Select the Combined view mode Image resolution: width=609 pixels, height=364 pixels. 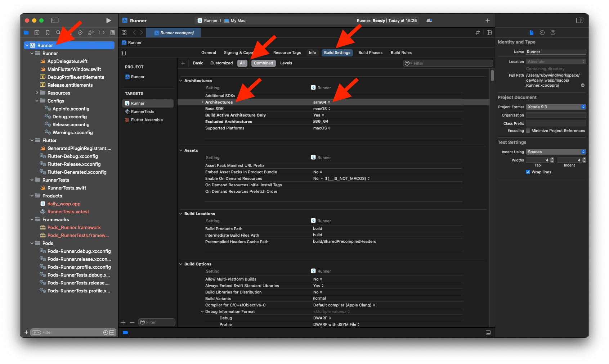pos(263,63)
